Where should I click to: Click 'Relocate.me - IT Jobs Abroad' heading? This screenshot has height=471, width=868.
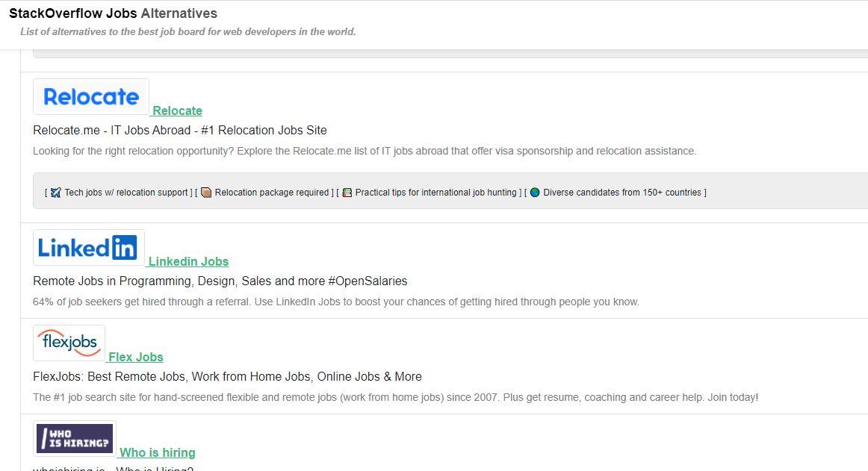pos(180,130)
